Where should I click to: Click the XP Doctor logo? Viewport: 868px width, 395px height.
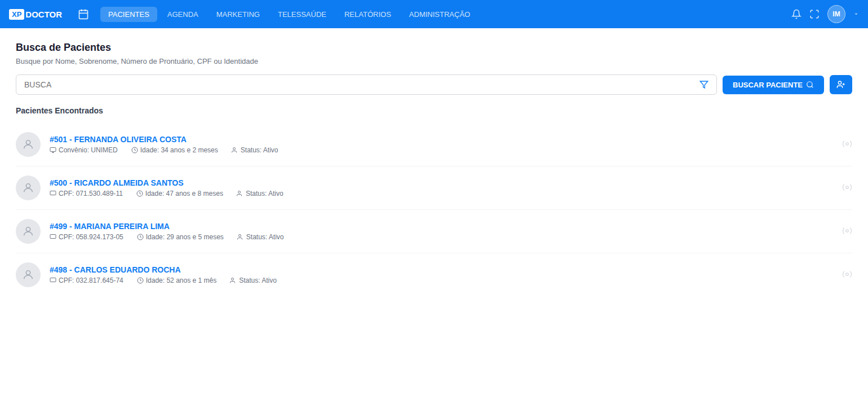click(x=36, y=14)
